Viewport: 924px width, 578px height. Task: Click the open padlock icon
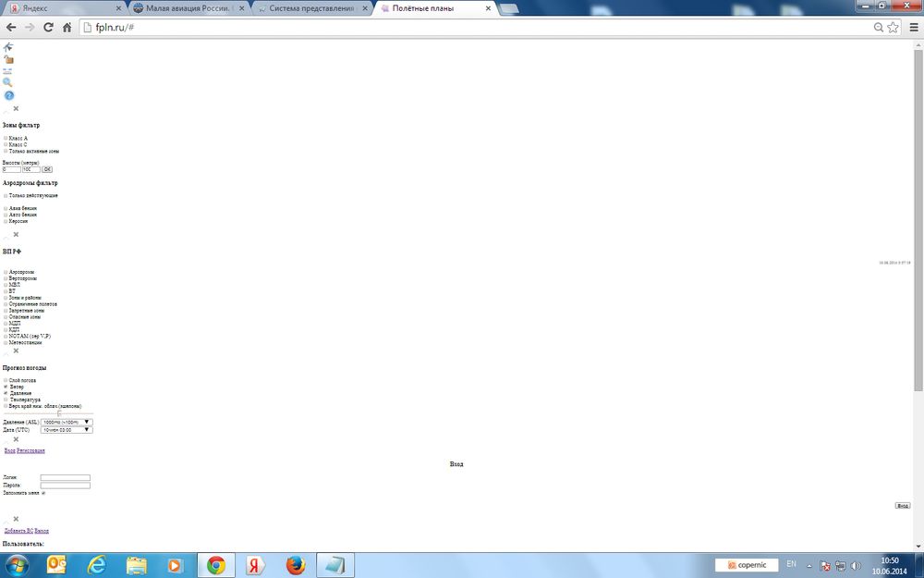point(8,59)
